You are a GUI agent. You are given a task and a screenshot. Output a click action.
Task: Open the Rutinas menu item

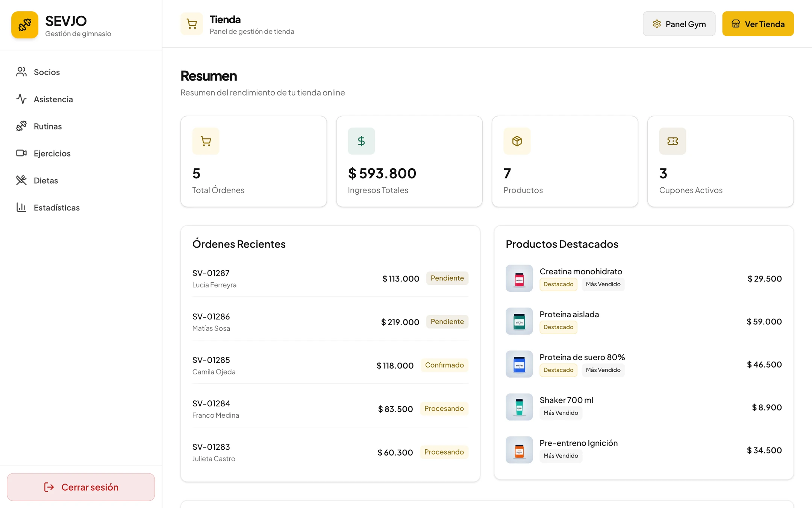pyautogui.click(x=81, y=126)
